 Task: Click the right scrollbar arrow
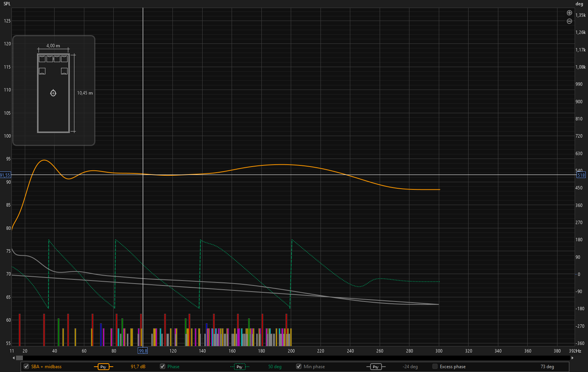572,358
